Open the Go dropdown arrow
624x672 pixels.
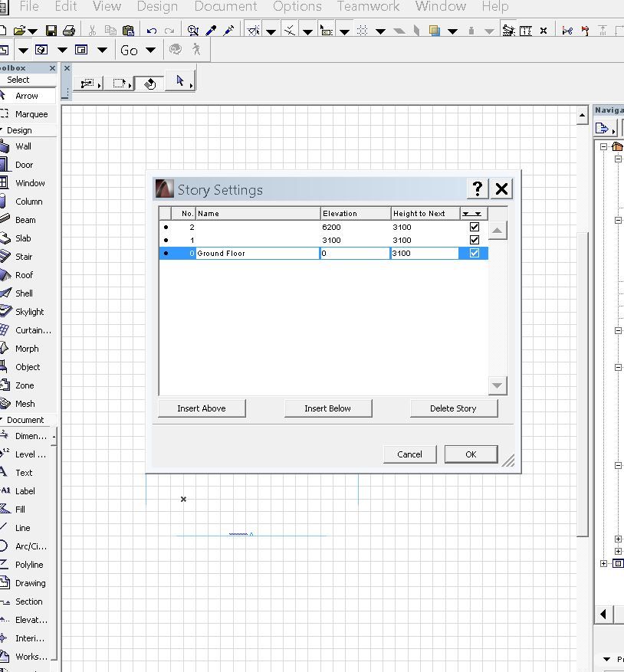pyautogui.click(x=150, y=51)
